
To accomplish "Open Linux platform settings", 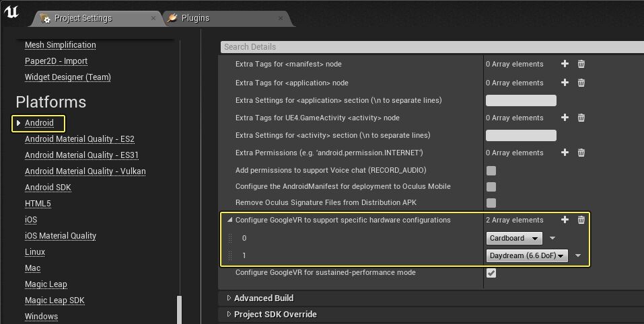I will [35, 252].
